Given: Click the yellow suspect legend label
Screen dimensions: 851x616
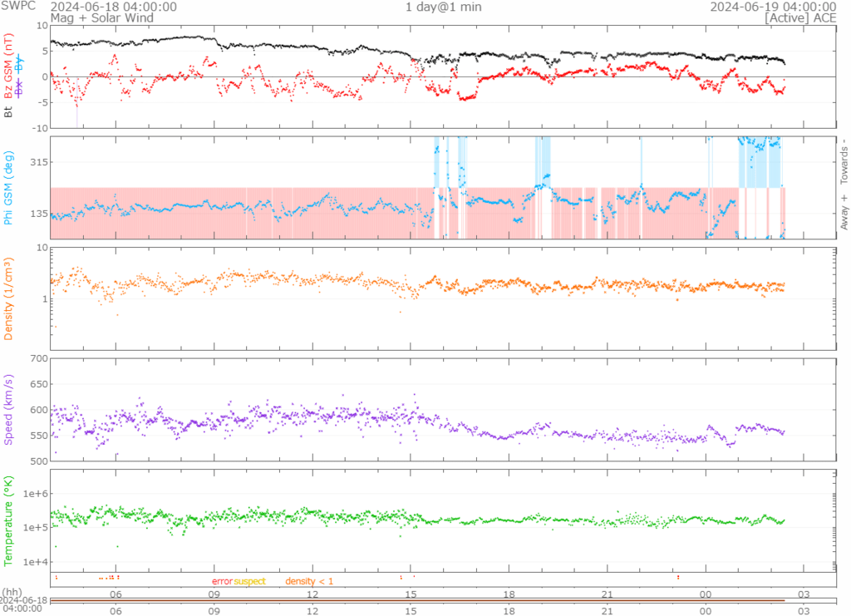Looking at the screenshot, I should pyautogui.click(x=249, y=581).
